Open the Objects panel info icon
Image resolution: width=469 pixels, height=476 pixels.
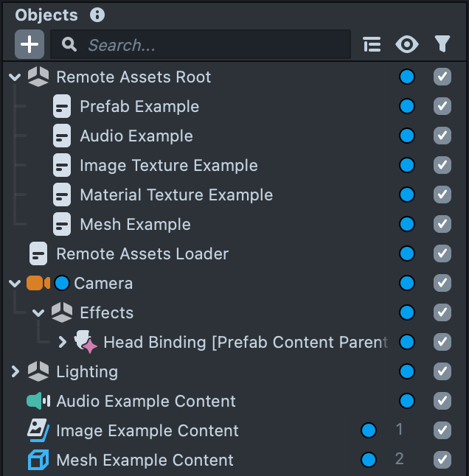[97, 15]
